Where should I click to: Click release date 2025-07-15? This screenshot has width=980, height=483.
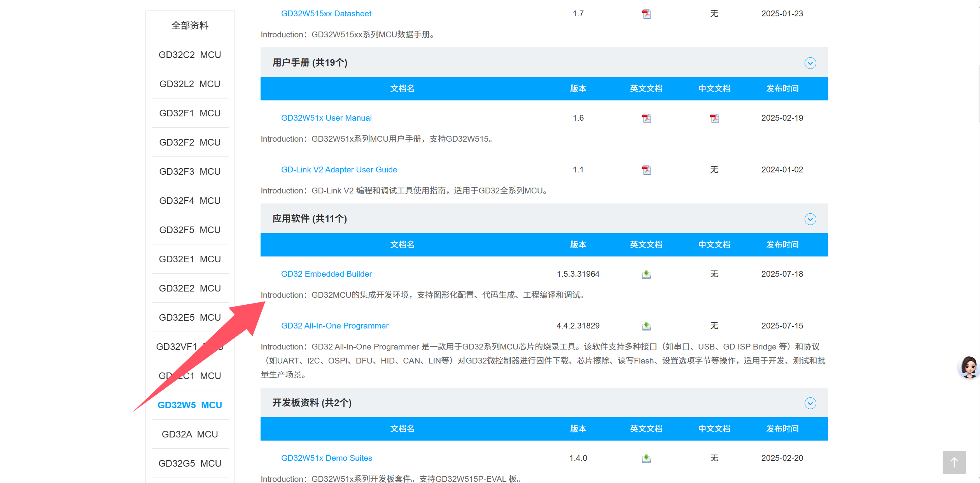pyautogui.click(x=782, y=326)
